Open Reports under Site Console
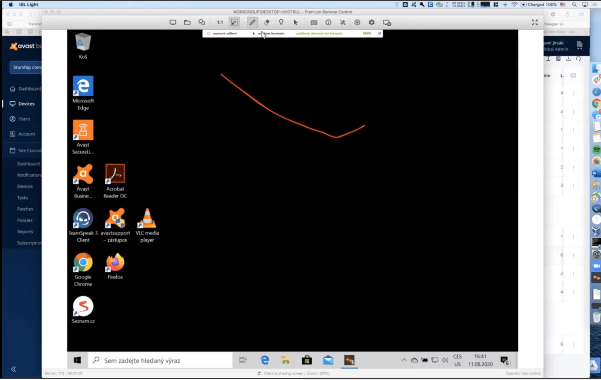 click(x=25, y=232)
